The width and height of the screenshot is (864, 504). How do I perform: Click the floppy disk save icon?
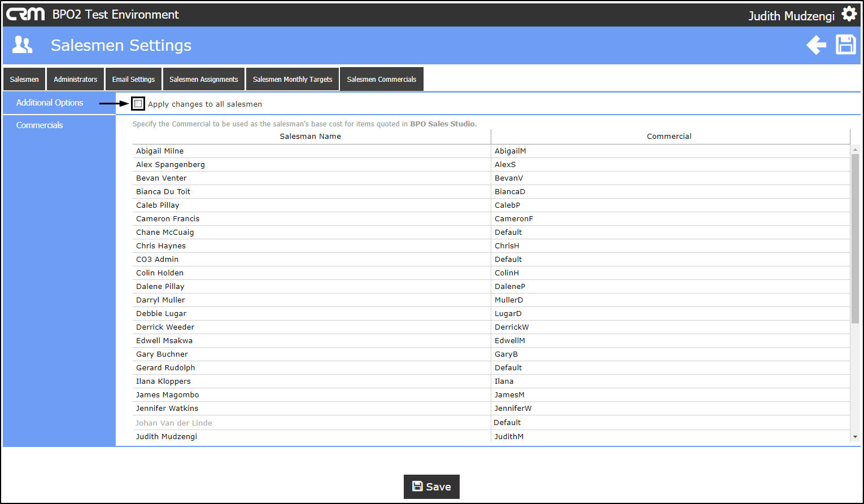(x=845, y=45)
